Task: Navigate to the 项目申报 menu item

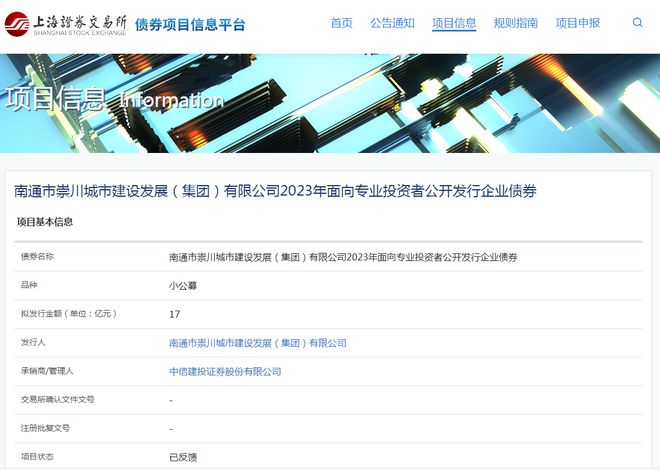Action: pos(578,23)
